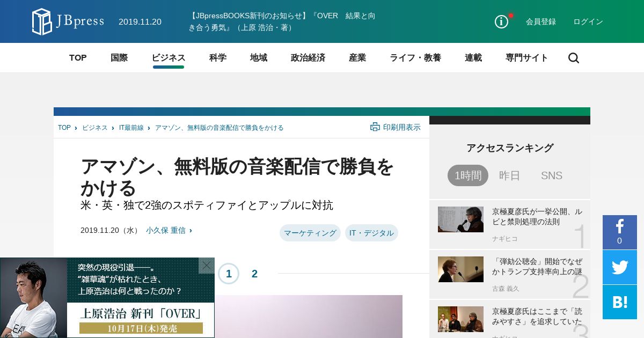Open the 連載 section
Screen dimensions: 644x338
click(473, 58)
